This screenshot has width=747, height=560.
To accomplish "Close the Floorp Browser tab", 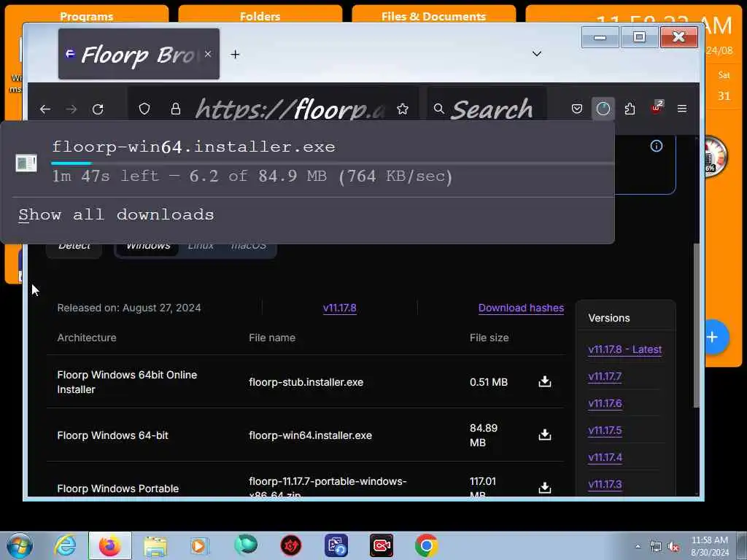I will click(208, 54).
